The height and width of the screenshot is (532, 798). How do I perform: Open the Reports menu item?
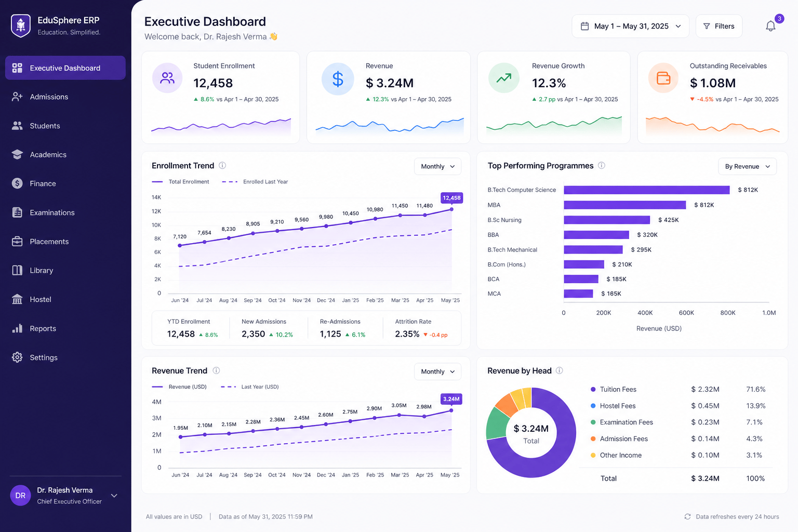pyautogui.click(x=65, y=328)
